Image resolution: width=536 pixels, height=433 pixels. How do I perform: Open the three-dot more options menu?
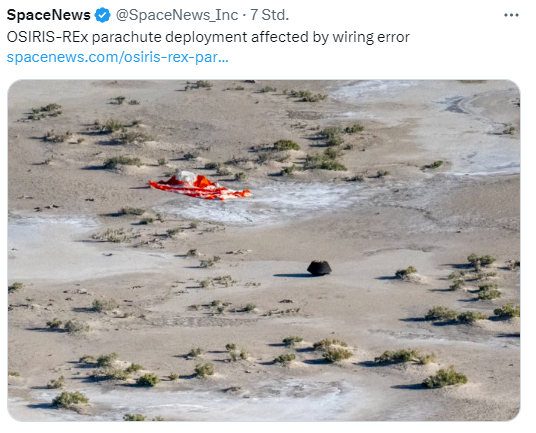point(511,15)
